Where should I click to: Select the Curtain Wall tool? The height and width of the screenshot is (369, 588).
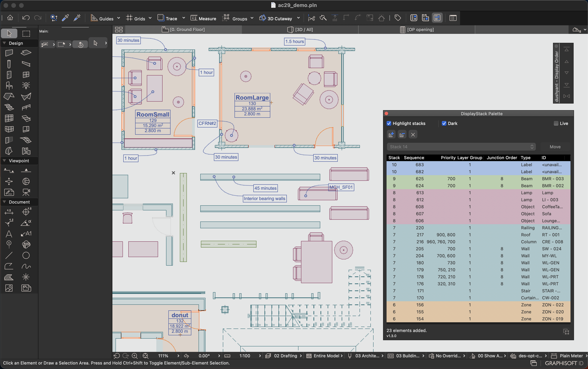tap(9, 118)
